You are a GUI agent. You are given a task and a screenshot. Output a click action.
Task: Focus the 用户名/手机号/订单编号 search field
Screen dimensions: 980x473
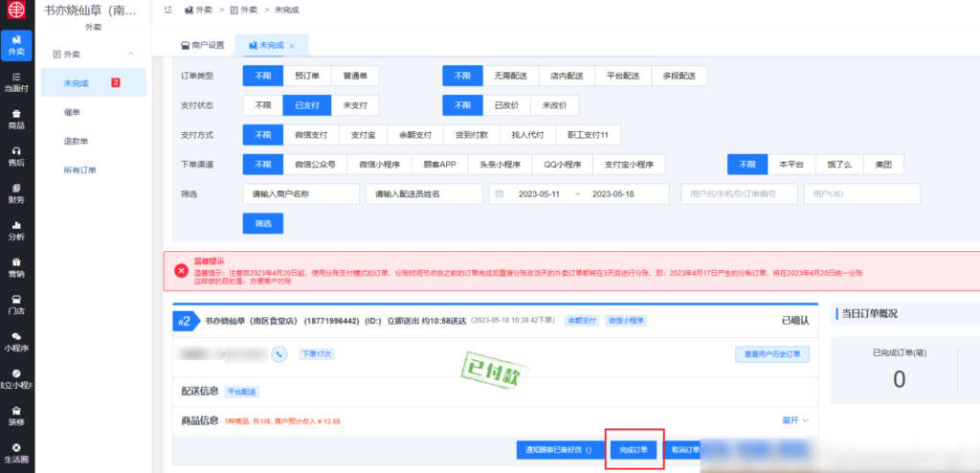point(739,194)
